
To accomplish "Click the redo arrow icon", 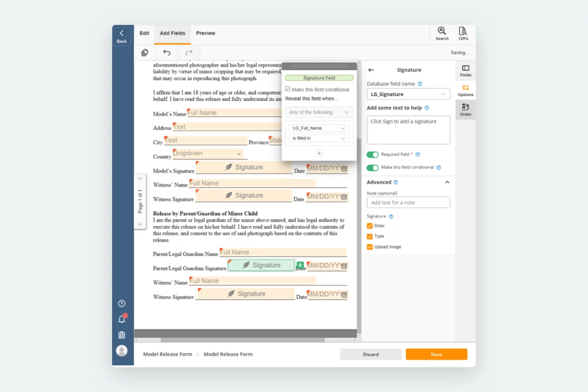I will coord(189,52).
